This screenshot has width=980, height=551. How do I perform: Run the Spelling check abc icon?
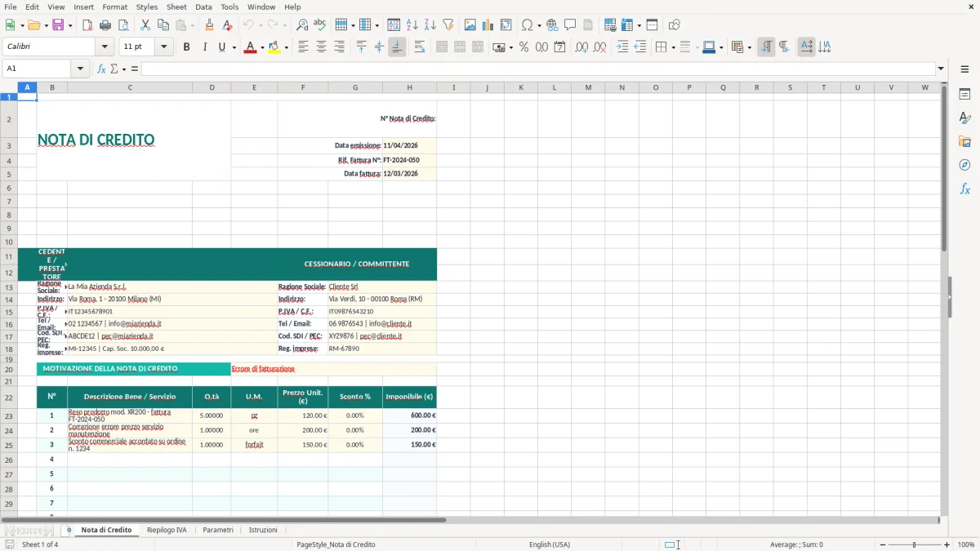[x=319, y=25]
